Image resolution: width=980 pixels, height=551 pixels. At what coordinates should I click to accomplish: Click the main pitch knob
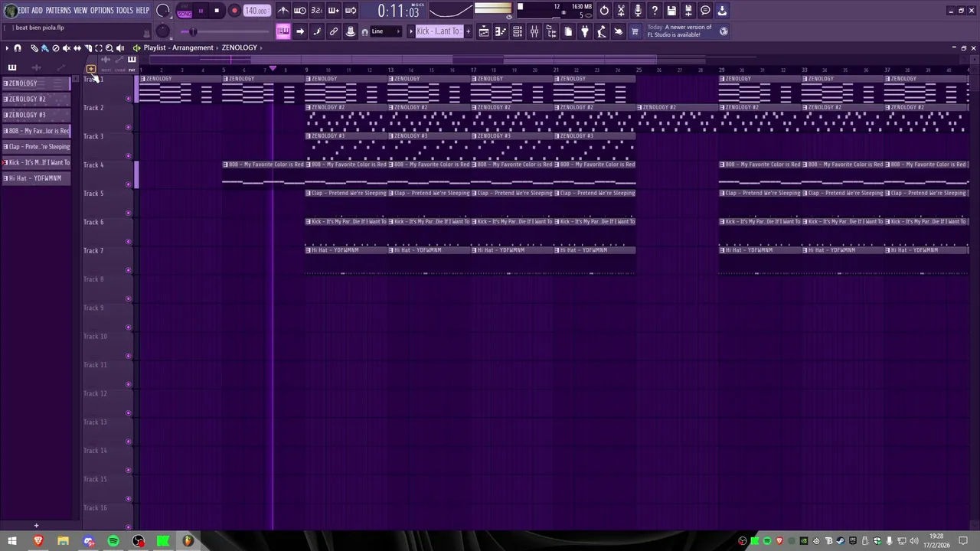163,31
